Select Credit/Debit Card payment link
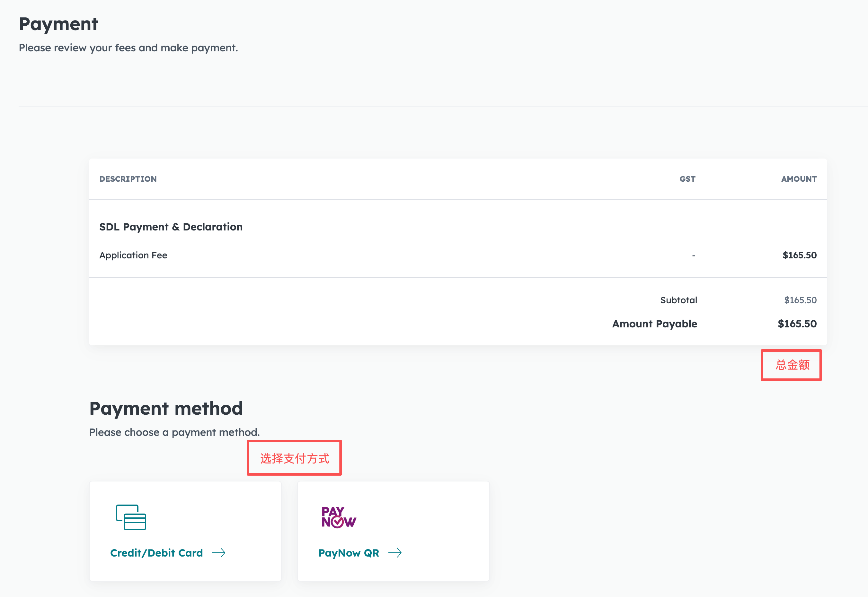 (x=156, y=553)
